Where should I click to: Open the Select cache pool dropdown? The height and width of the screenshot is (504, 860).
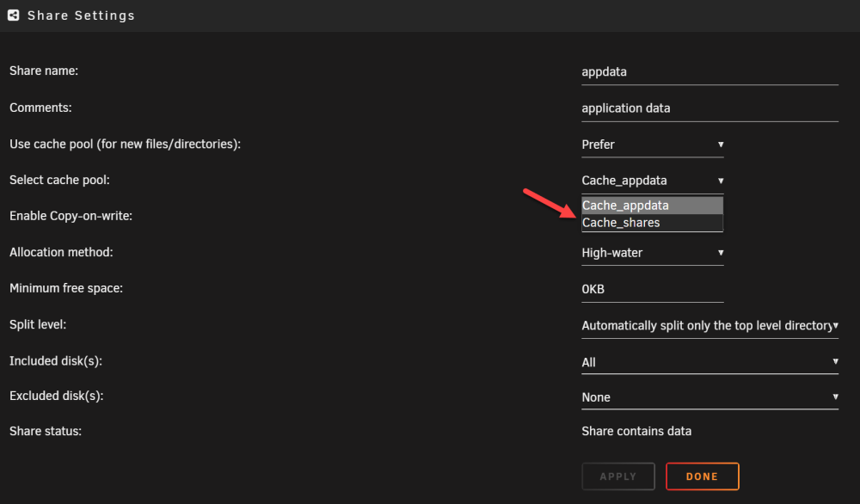(x=652, y=181)
